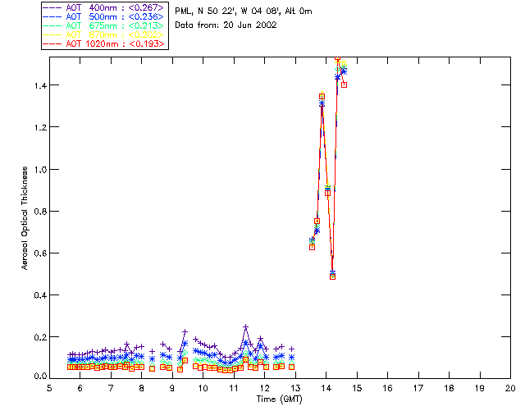The height and width of the screenshot is (420, 525).
Task: Click the x-axis label 17
Action: click(x=418, y=388)
